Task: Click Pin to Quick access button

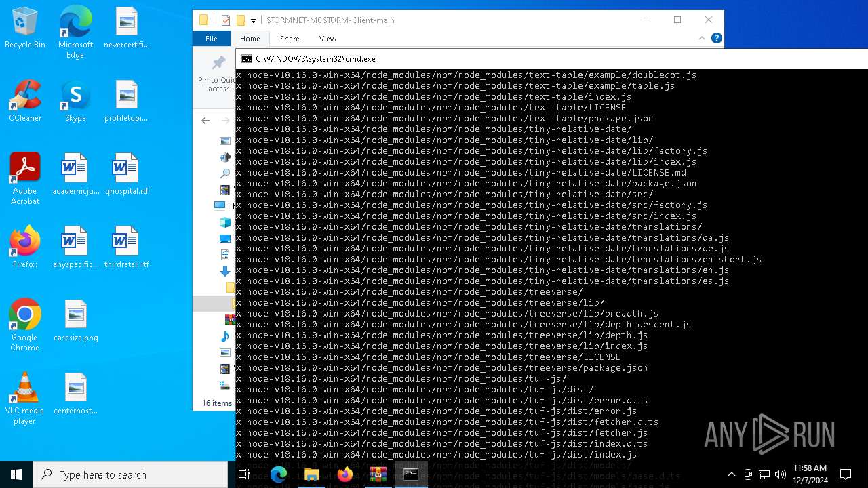Action: coord(217,75)
